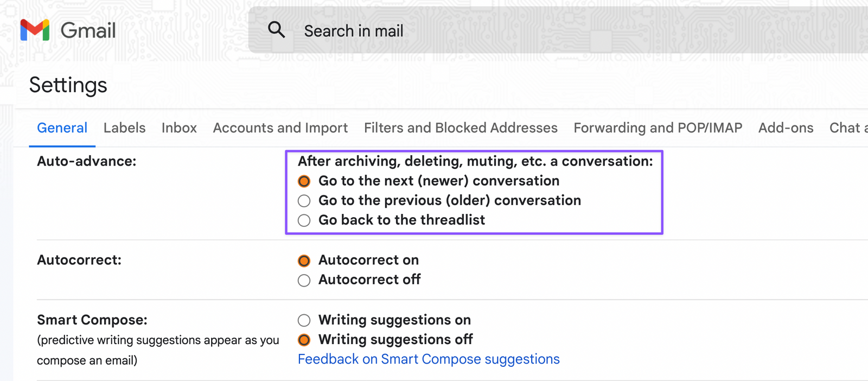Open 'Feedback on Smart Compose suggestions'

pos(429,359)
